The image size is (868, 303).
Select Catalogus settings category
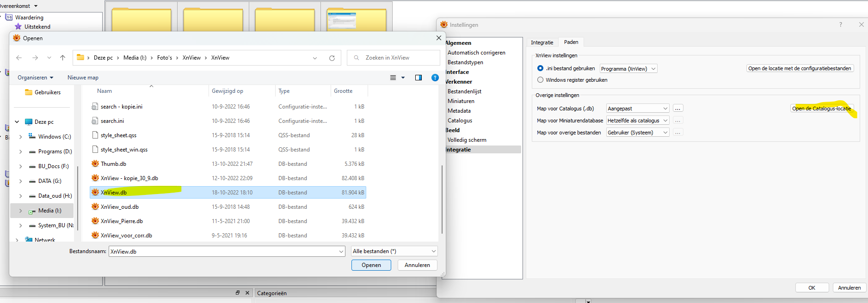pyautogui.click(x=460, y=121)
